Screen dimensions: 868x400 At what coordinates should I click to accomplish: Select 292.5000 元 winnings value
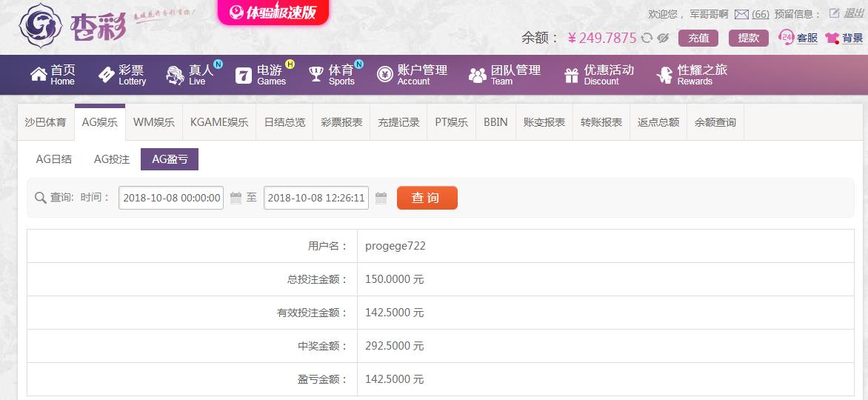[394, 346]
